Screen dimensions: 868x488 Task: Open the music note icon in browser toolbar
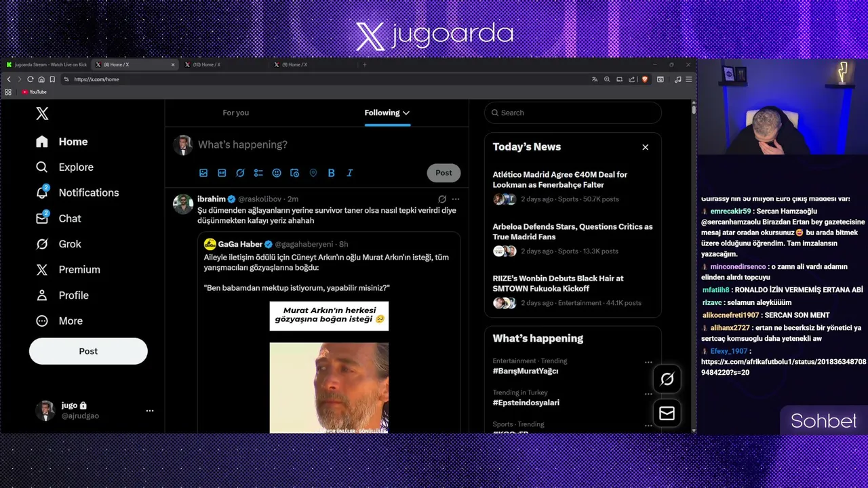point(677,79)
